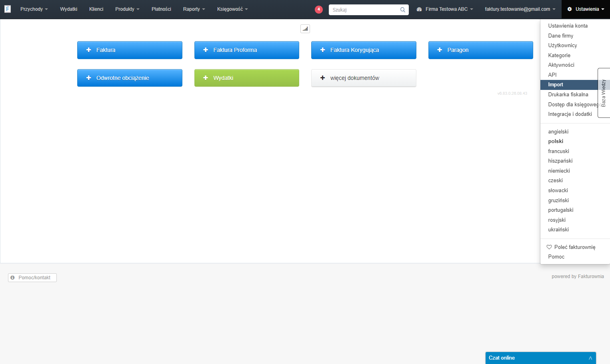Screen dimensions: 610x364
Task: Create a new Faktura Korygująca
Action: (364, 50)
